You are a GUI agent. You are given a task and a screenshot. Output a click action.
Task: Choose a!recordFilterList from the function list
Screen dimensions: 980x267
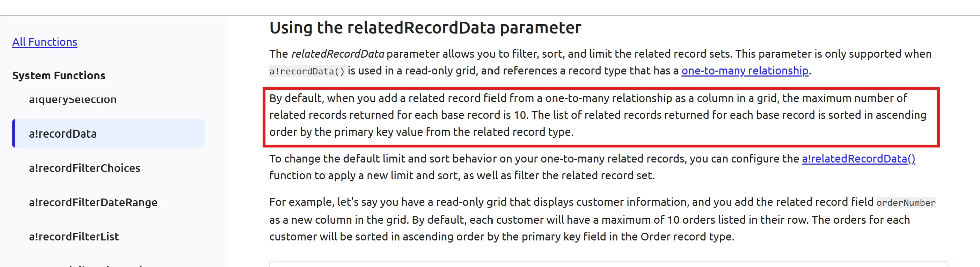coord(74,237)
